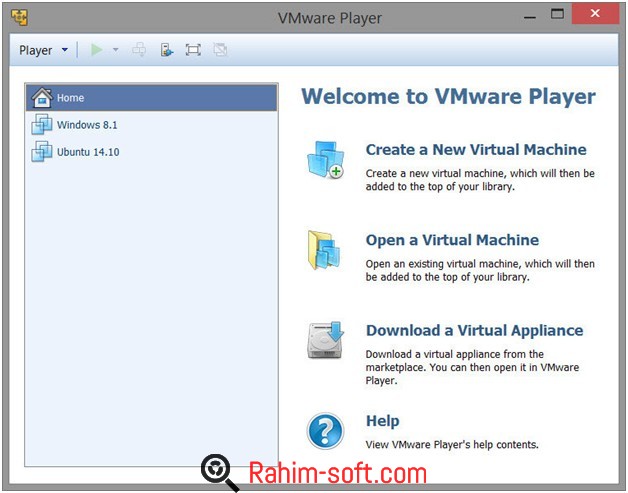The height and width of the screenshot is (493, 628).
Task: Click the folder icon for opening VM
Action: (324, 250)
